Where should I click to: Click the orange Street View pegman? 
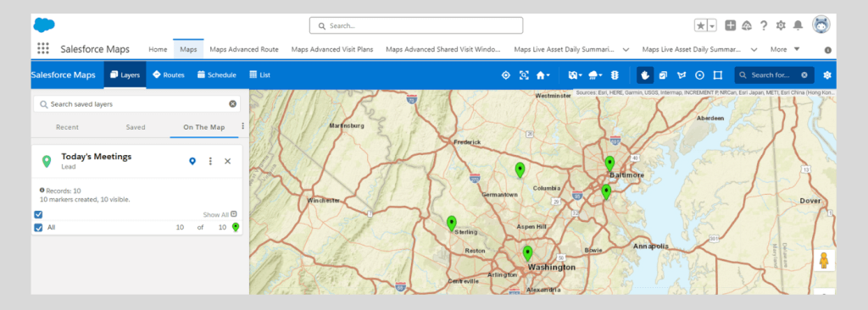pos(824,260)
